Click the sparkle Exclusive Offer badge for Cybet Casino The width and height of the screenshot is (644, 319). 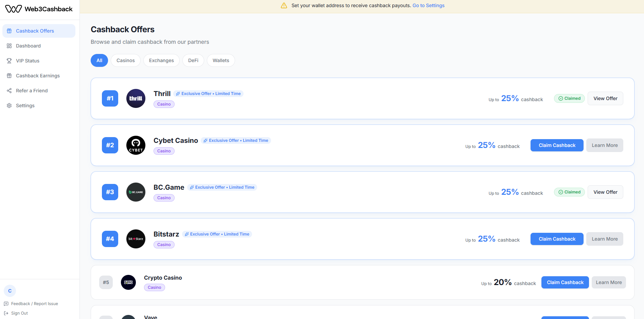[x=236, y=140]
